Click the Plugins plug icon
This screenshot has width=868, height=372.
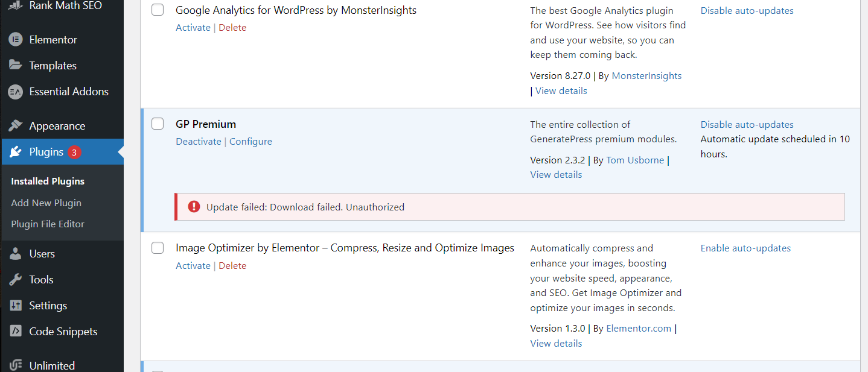(x=15, y=152)
